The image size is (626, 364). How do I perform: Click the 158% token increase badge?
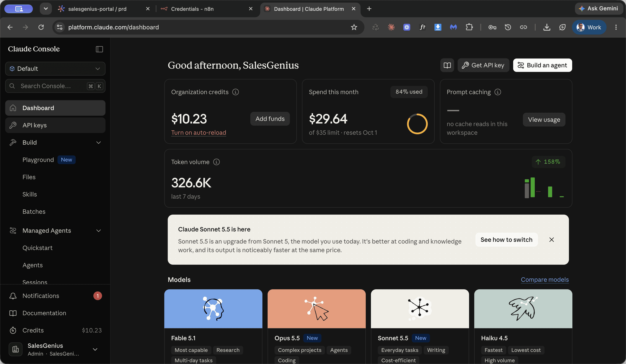coord(548,162)
